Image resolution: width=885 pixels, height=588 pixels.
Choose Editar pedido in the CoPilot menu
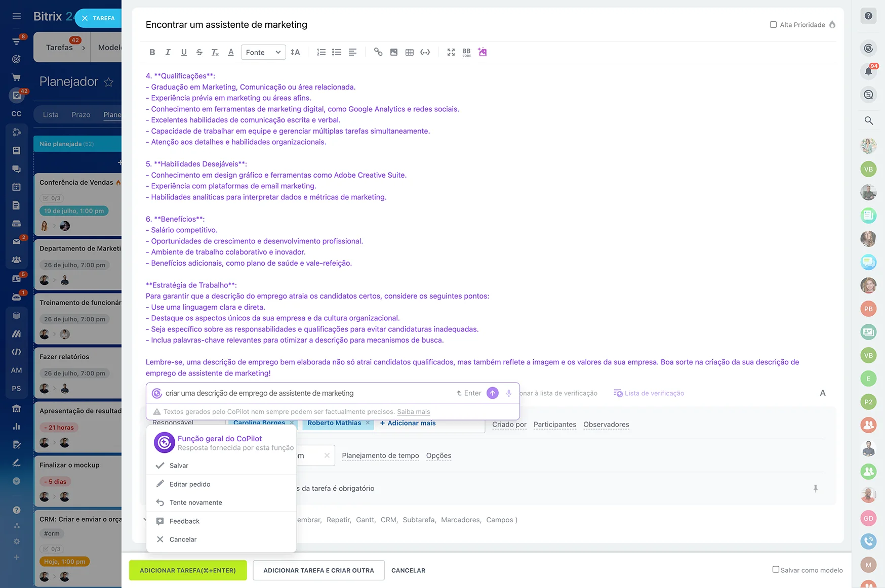click(190, 484)
